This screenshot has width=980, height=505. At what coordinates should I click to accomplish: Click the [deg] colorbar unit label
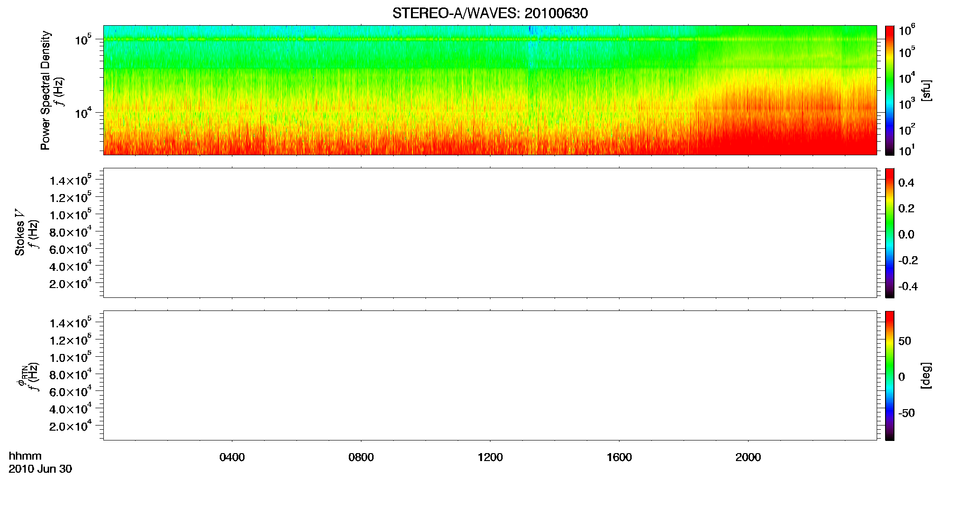pos(926,375)
